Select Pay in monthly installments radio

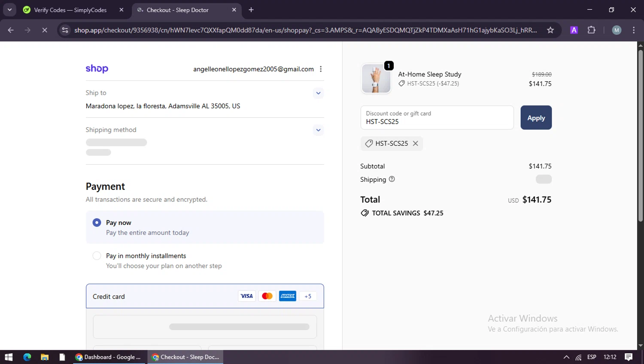(x=97, y=256)
